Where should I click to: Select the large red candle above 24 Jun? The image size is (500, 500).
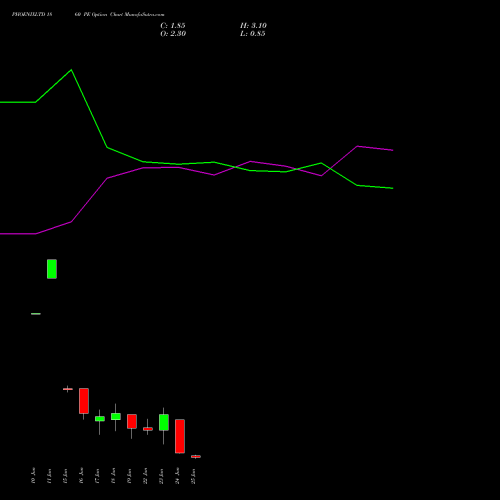tap(180, 436)
